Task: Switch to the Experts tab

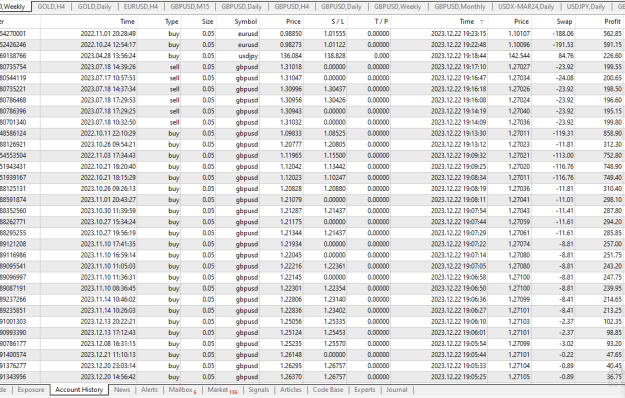Action: (x=365, y=390)
